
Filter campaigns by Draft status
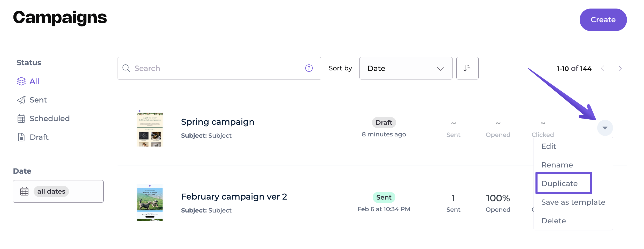[x=39, y=137]
